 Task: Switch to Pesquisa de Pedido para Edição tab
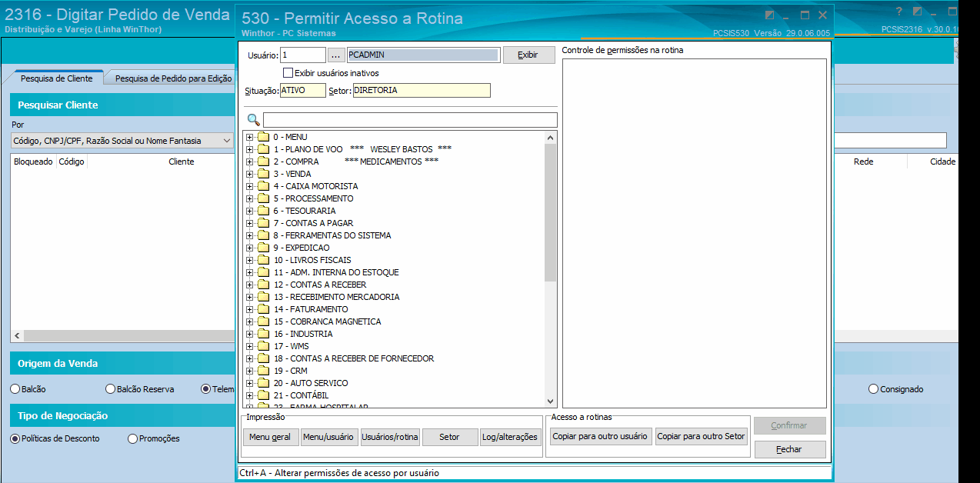(173, 78)
